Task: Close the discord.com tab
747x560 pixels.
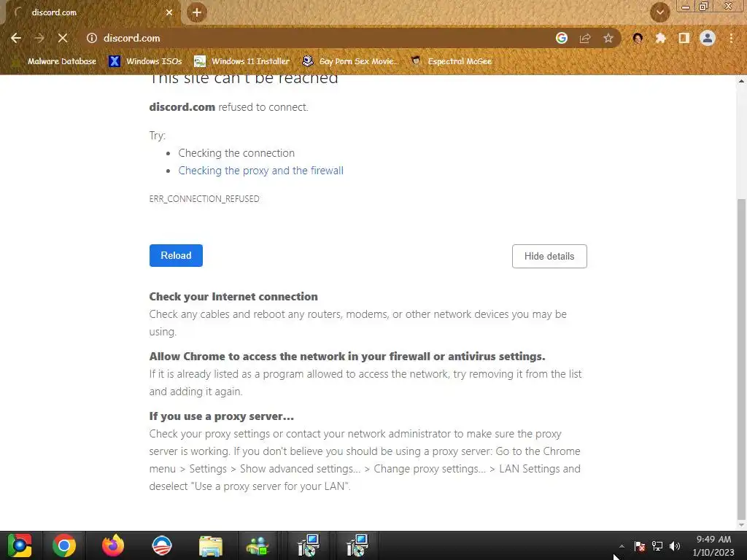Action: [169, 12]
